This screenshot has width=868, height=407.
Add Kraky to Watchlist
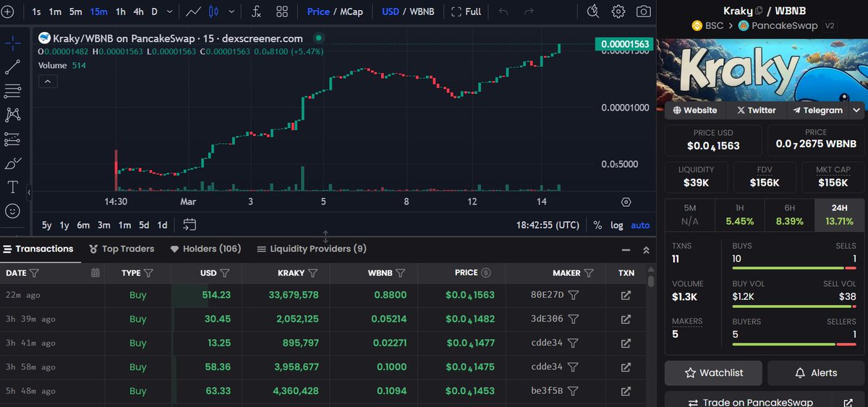click(713, 373)
